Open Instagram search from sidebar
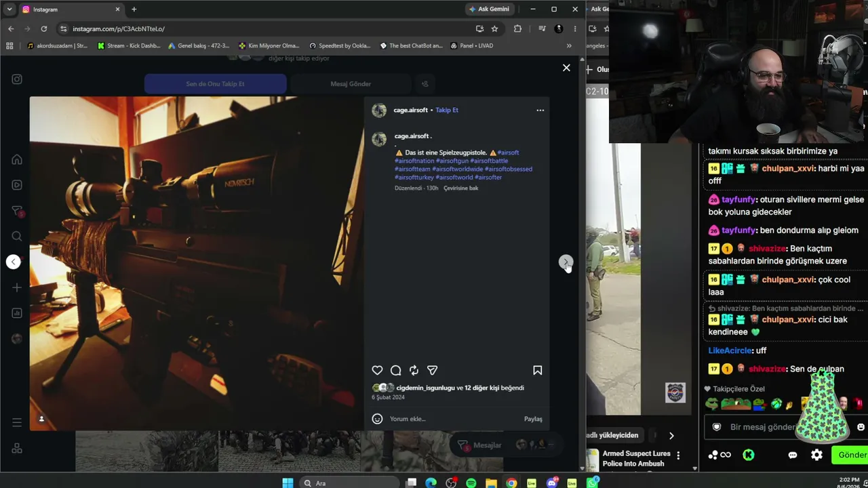This screenshot has height=488, width=868. click(x=17, y=236)
